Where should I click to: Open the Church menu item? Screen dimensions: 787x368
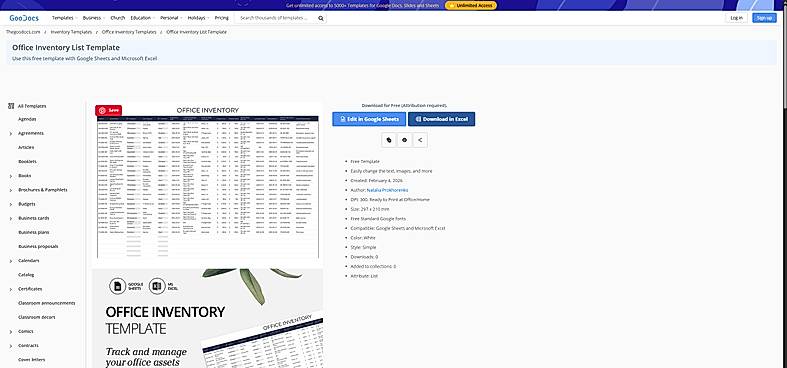(117, 18)
